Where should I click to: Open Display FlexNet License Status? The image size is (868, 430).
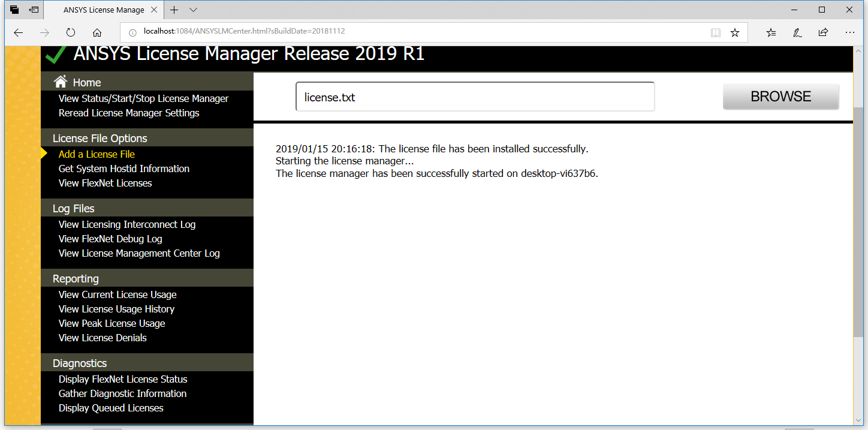(123, 379)
